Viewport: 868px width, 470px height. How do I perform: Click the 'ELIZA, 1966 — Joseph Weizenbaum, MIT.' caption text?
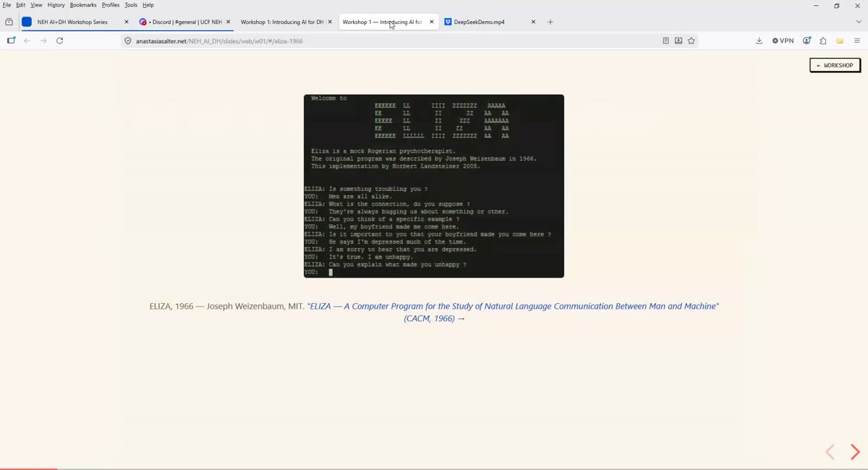coord(227,307)
